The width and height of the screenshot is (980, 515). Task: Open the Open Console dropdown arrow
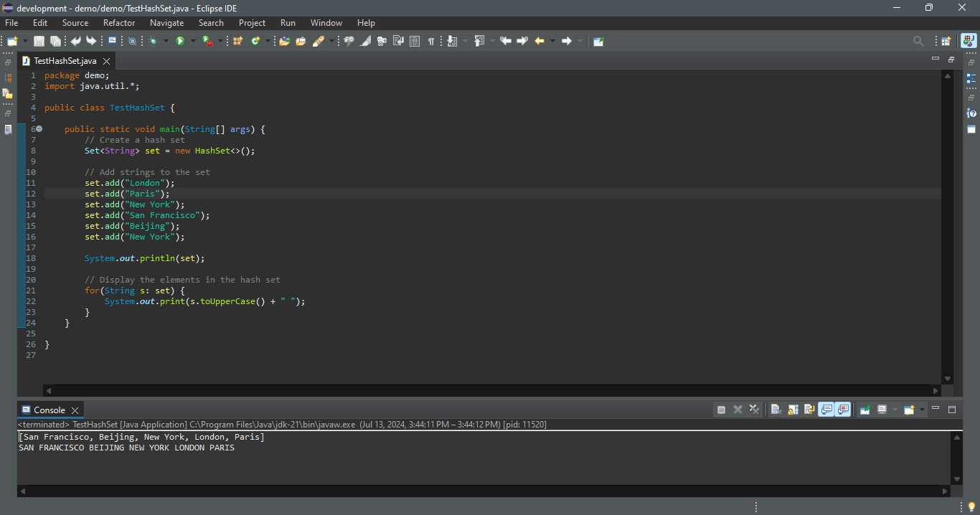coord(922,410)
